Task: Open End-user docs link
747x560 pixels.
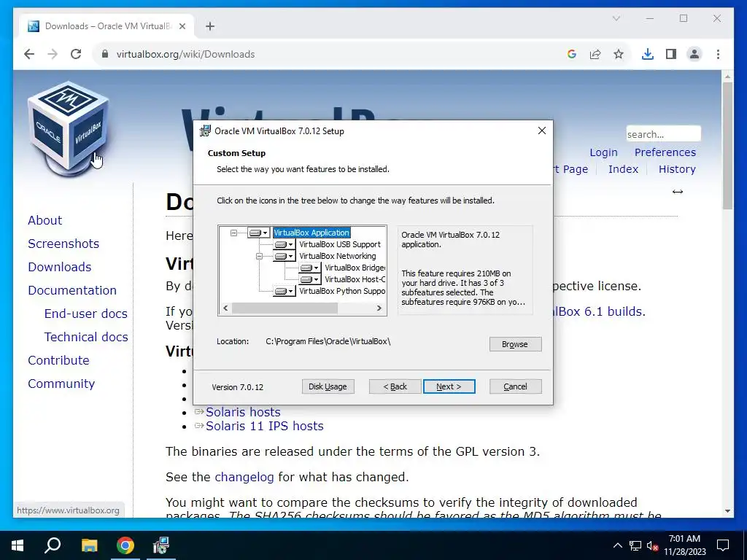Action: 86,314
